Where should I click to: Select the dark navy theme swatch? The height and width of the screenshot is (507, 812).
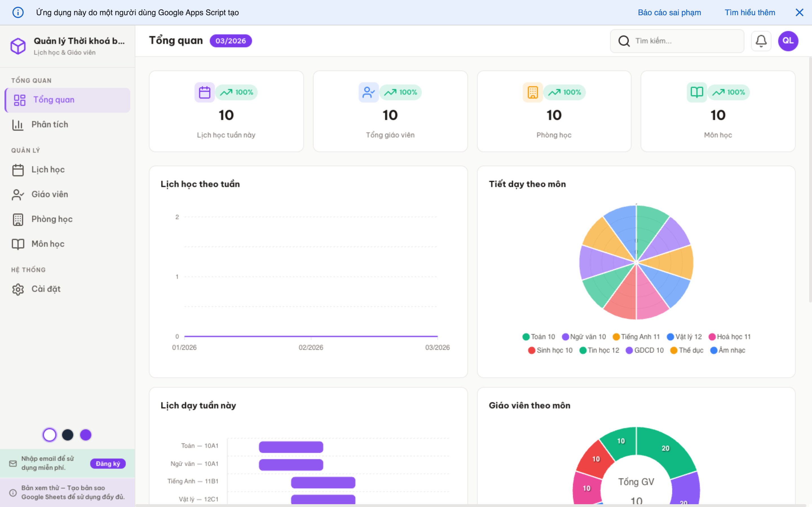coord(68,435)
